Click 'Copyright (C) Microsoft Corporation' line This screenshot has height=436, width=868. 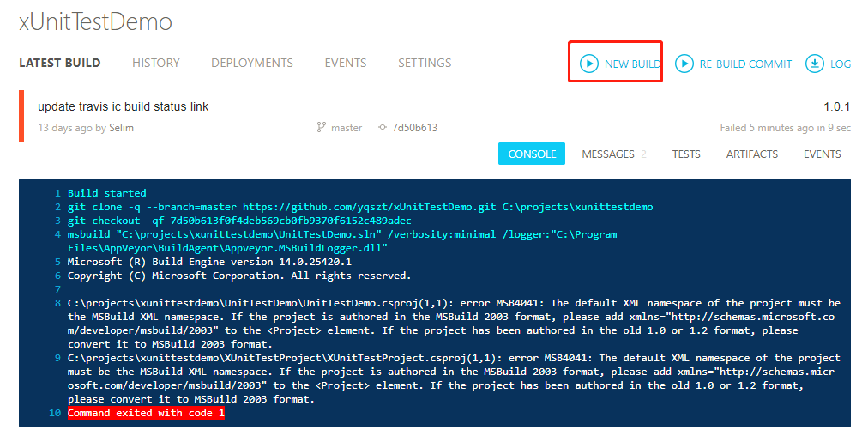(239, 276)
